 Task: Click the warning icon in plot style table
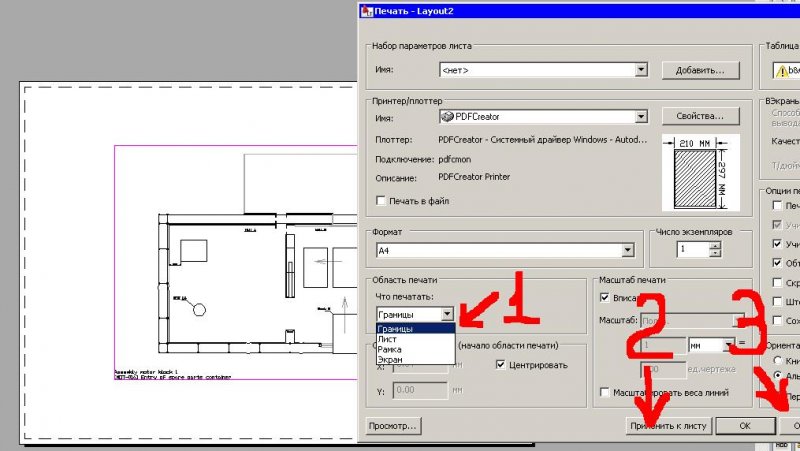[x=782, y=71]
